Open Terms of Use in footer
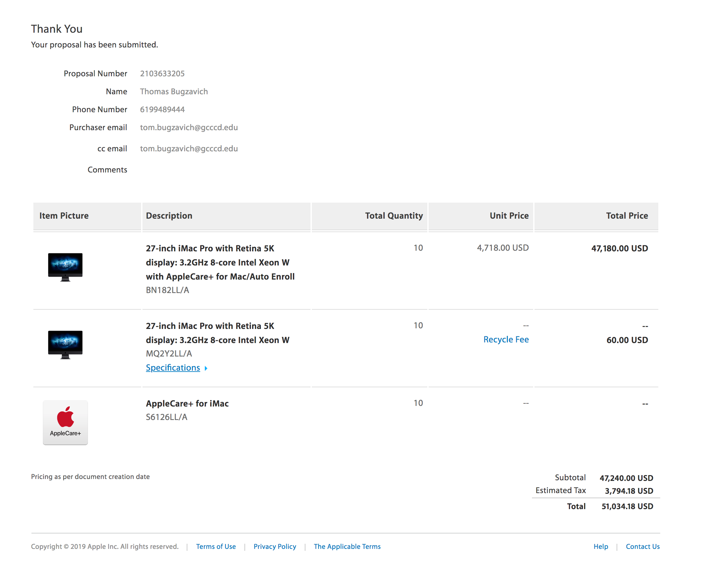709x588 pixels. point(216,547)
